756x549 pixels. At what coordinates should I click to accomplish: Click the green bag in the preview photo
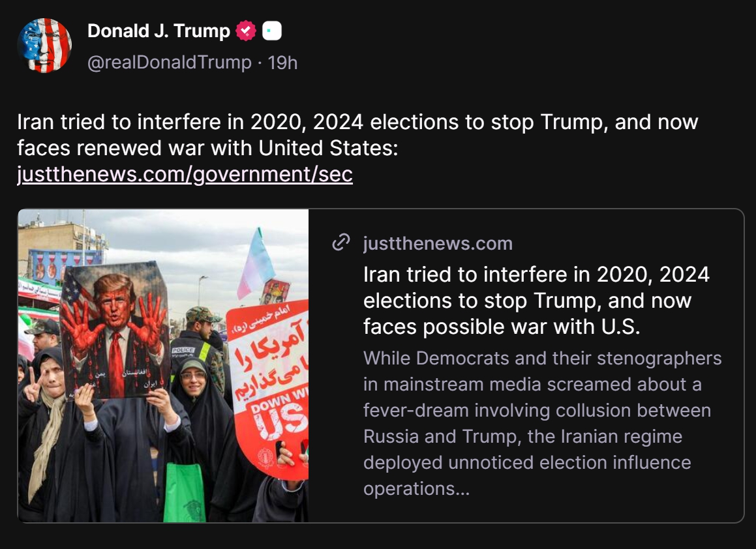[x=184, y=494]
